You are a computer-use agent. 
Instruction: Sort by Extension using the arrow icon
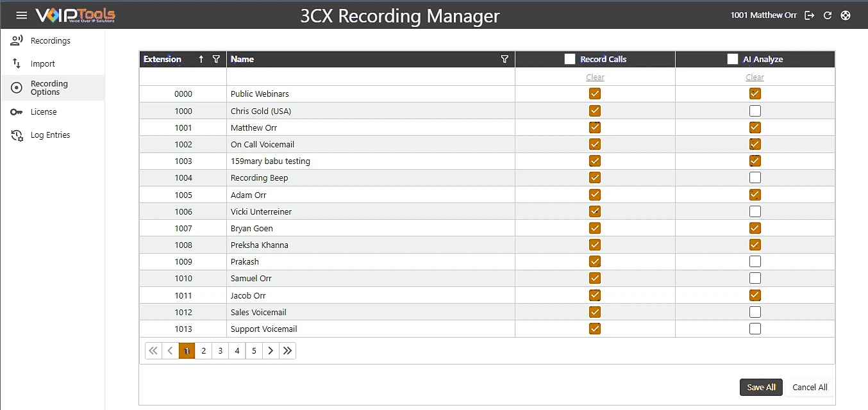(x=201, y=59)
